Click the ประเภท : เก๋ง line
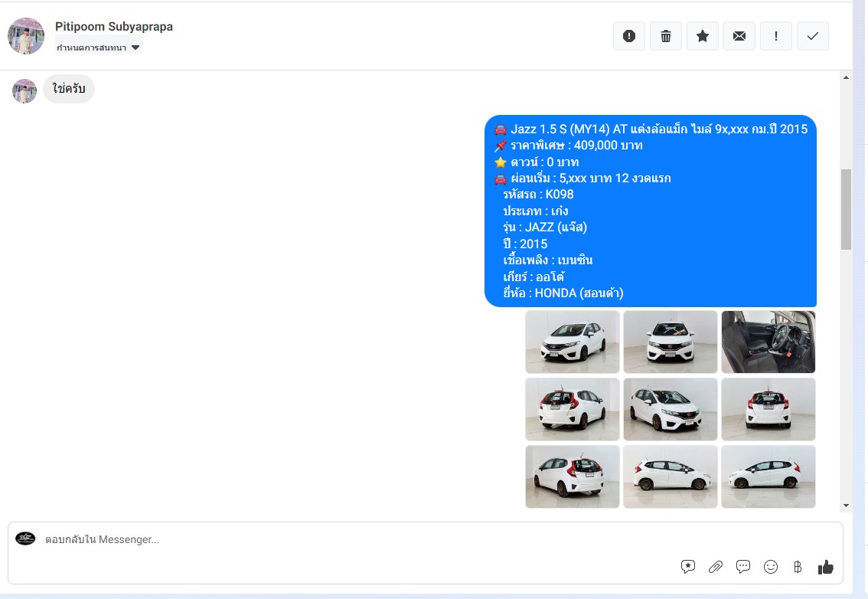This screenshot has width=868, height=599. point(535,211)
